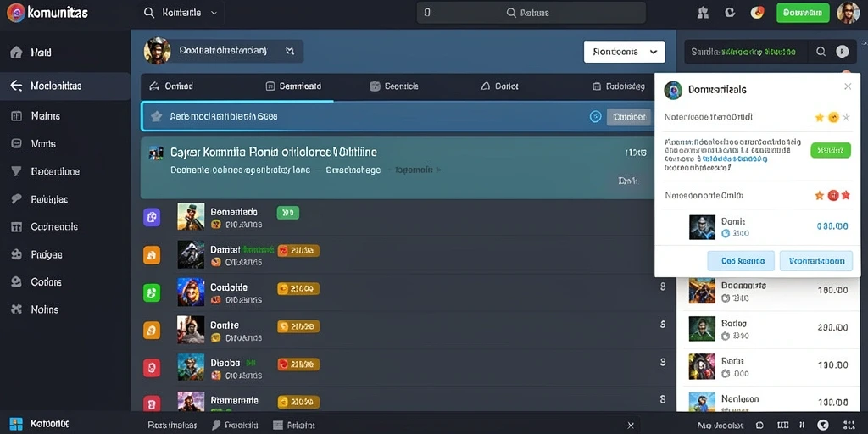Click the rating stars beside Nanoeononte
Screen dimensions: 868x434
[x=832, y=196]
